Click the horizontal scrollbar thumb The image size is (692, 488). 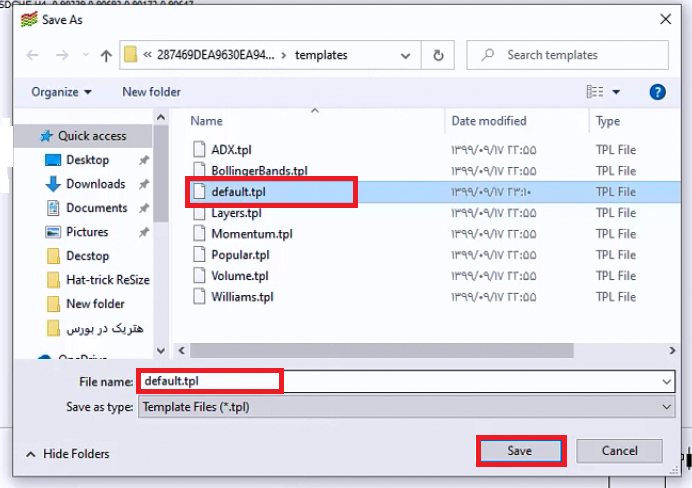[x=382, y=351]
